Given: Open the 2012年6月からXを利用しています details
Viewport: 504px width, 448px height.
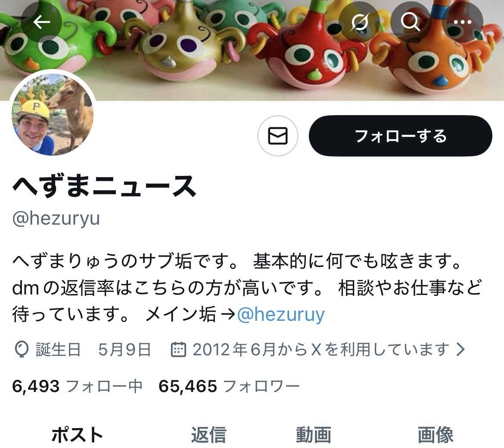Looking at the screenshot, I should (321, 349).
